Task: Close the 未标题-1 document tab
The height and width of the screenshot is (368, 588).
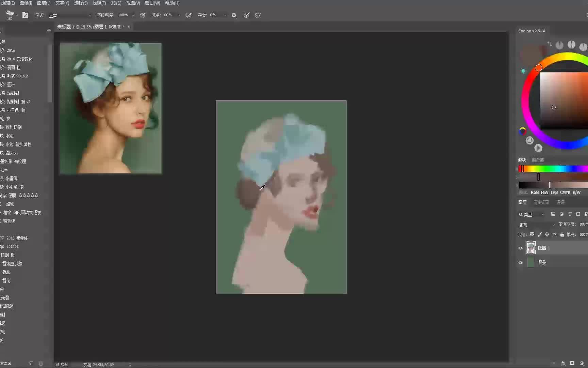Action: coord(129,27)
